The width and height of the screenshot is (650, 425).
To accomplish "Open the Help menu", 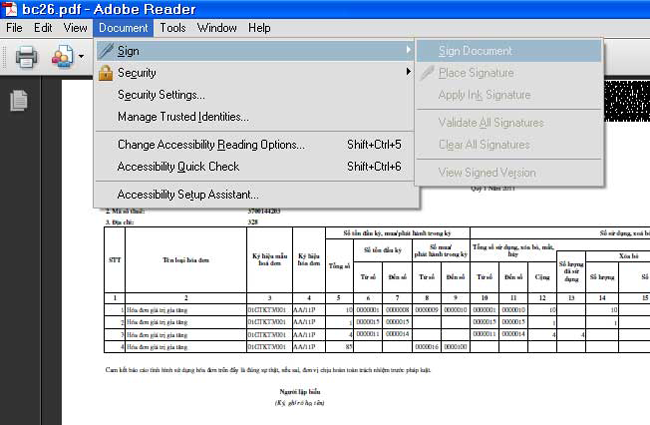I will tap(259, 28).
